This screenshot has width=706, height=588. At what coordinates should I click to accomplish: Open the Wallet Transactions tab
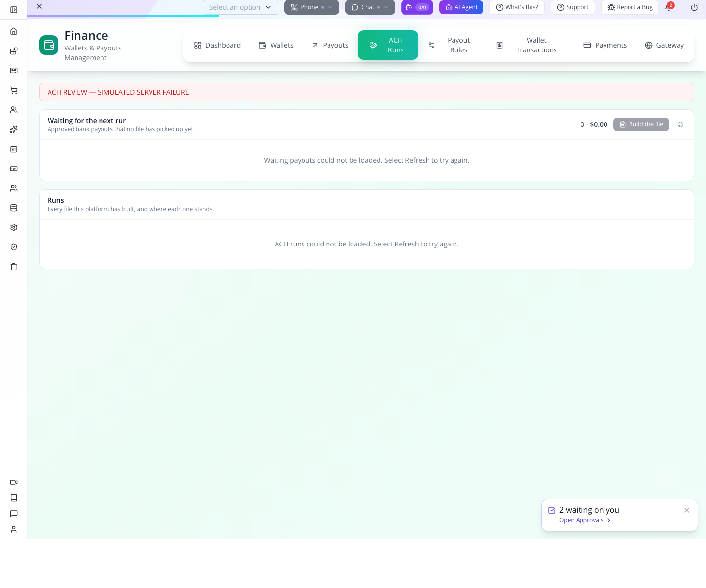[x=528, y=45]
